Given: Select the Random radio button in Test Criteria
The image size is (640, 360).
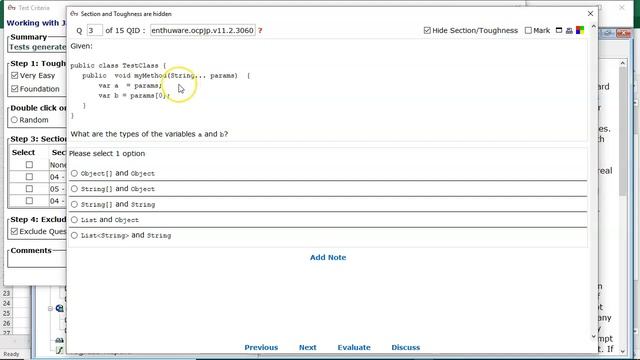Looking at the screenshot, I should point(15,120).
